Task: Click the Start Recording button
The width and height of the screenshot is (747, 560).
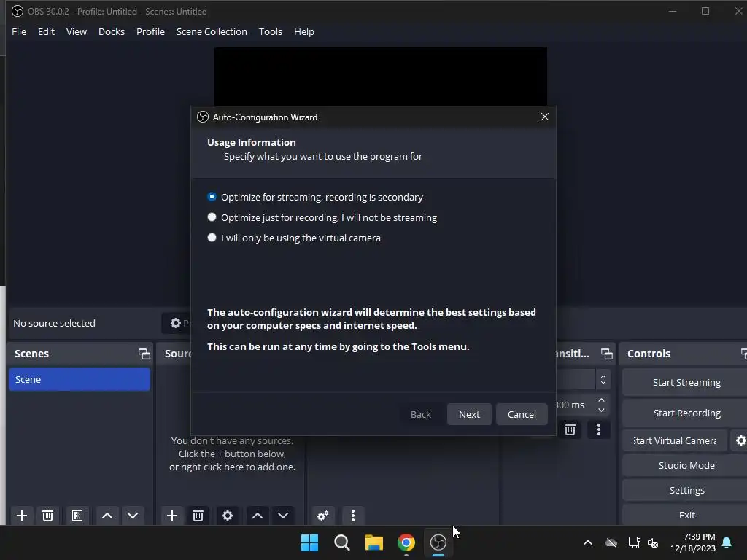Action: 686,413
